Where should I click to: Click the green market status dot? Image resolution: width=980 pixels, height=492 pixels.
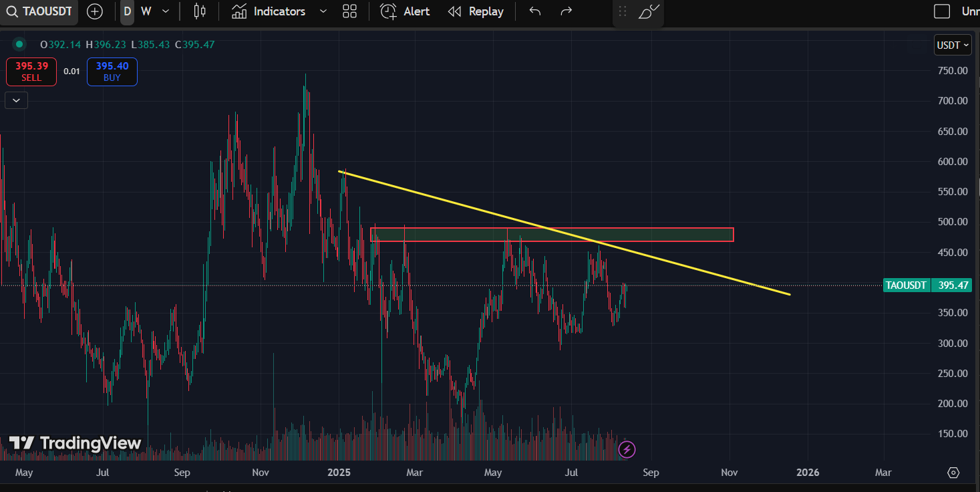point(19,45)
